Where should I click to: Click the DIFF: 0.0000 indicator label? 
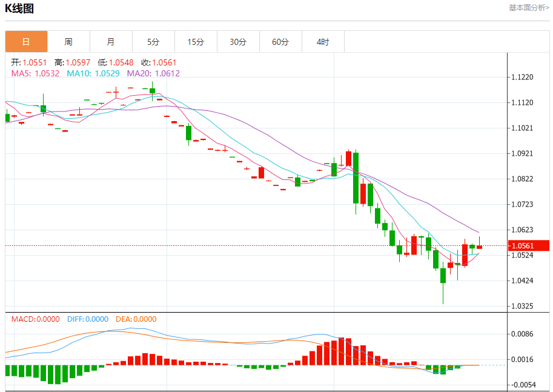(88, 319)
